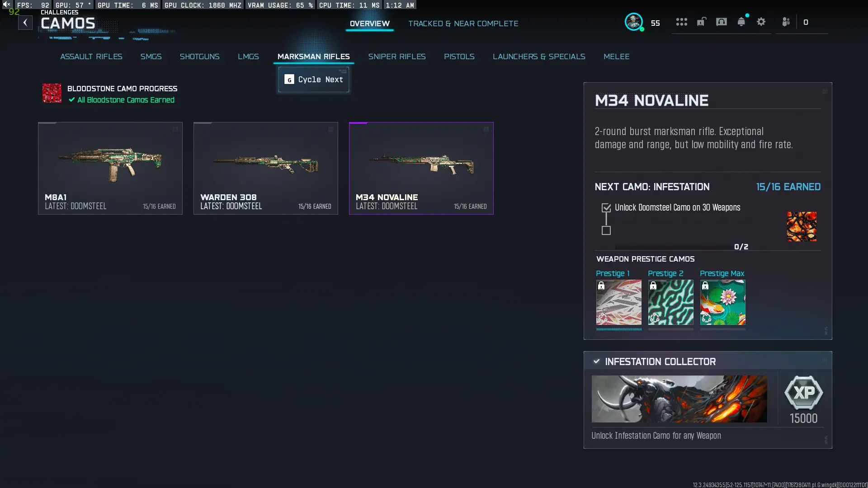Select the Warden 308 weapon card
This screenshot has width=868, height=488.
coord(265,168)
